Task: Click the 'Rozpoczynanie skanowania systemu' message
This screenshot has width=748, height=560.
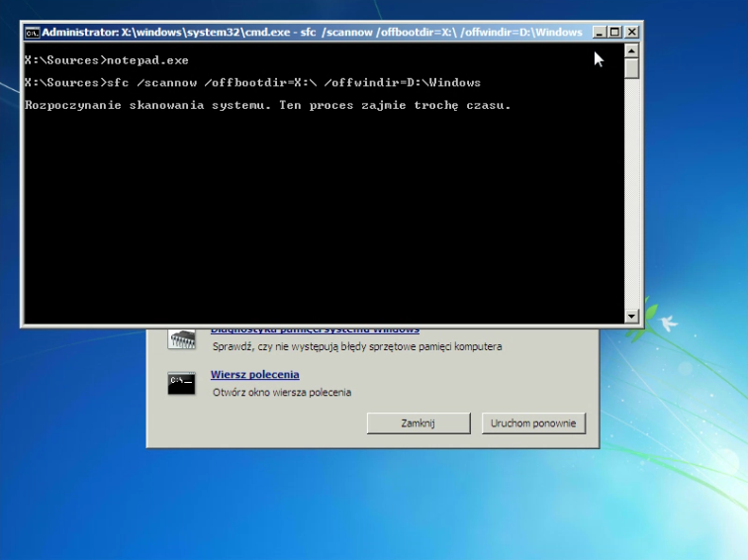Action: point(267,105)
